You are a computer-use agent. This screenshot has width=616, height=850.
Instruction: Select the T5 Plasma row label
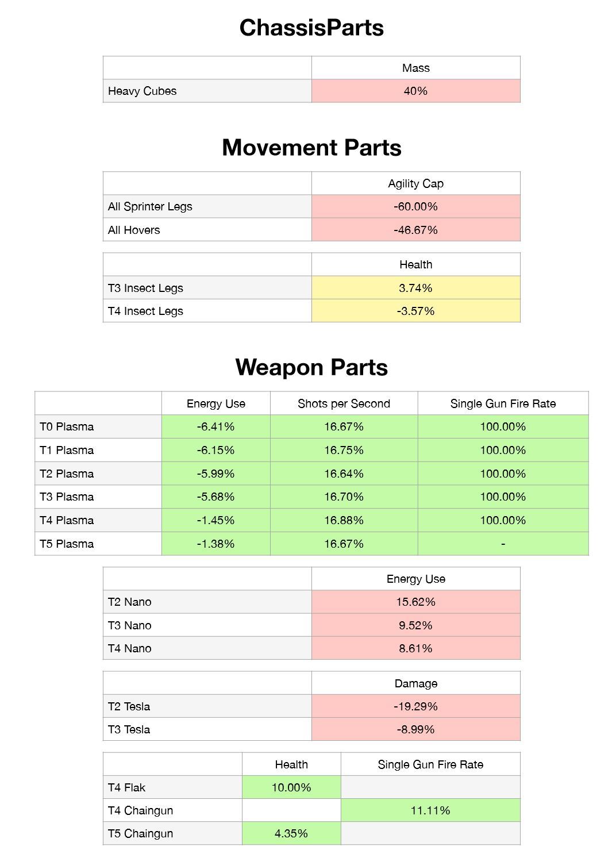click(98, 544)
